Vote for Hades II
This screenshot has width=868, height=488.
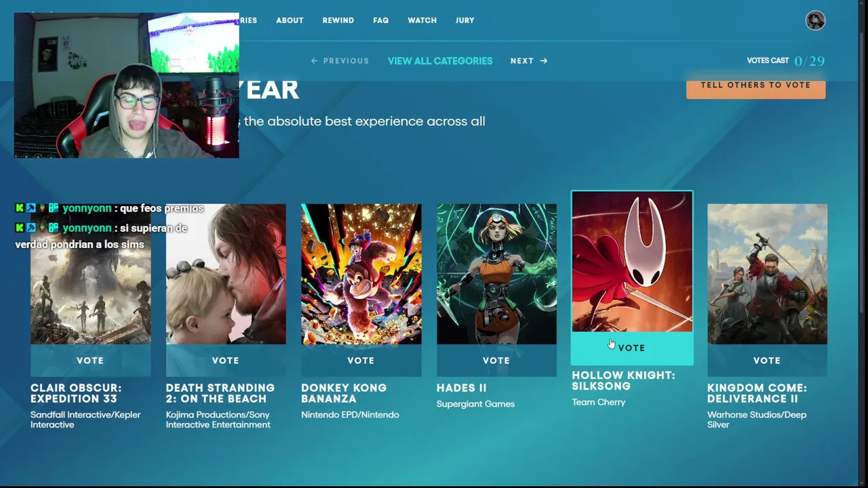[496, 361]
